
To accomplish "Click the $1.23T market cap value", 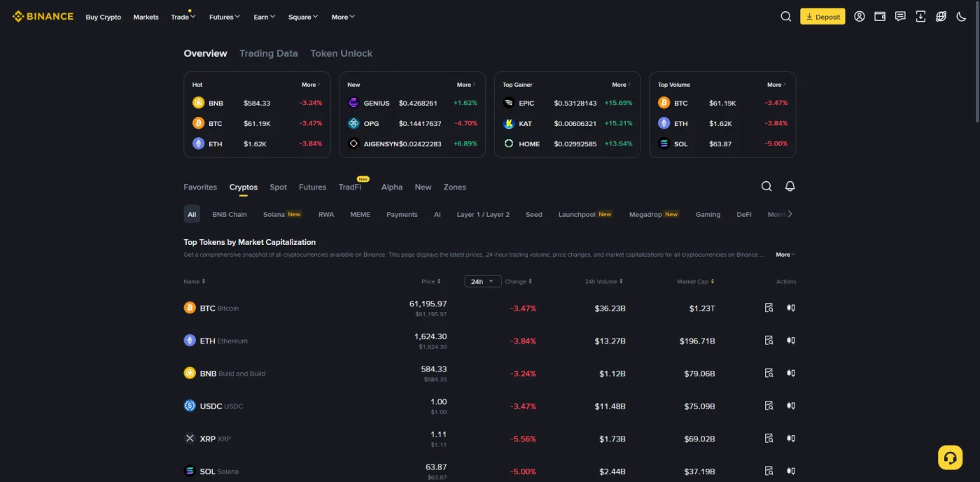I will 702,308.
